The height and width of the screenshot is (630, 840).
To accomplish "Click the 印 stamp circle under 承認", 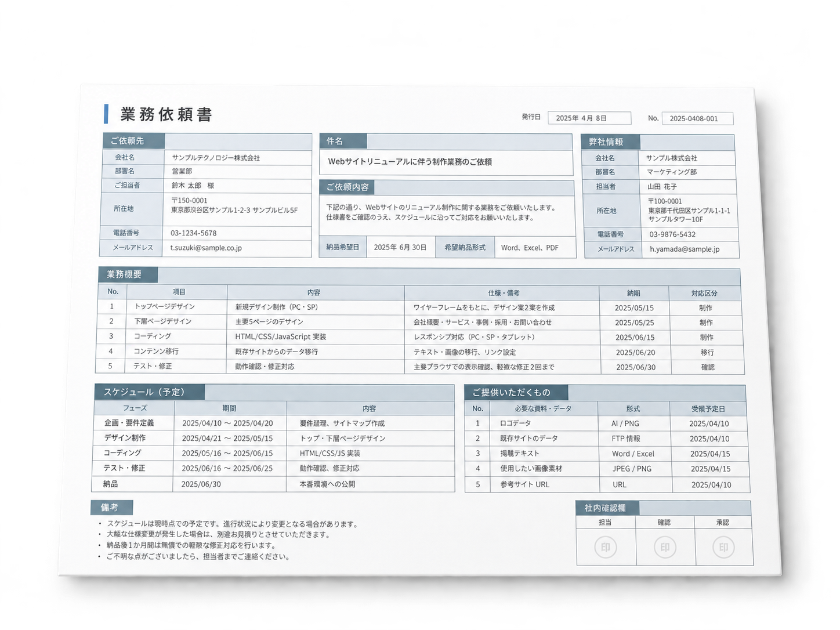I will (723, 548).
